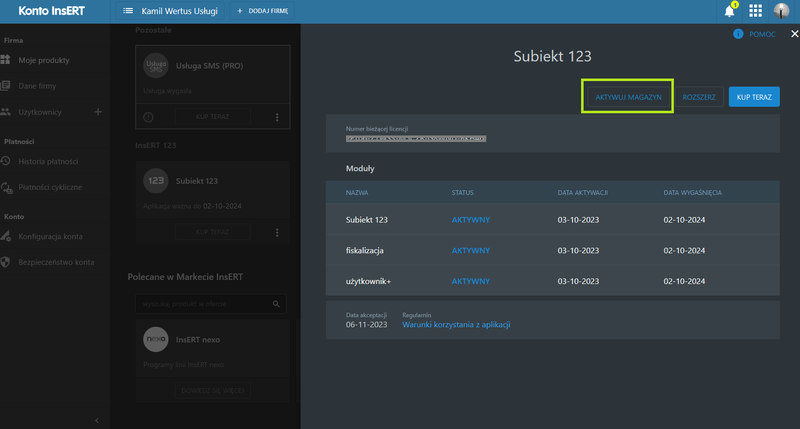Click the NAZWA column header

coord(357,193)
